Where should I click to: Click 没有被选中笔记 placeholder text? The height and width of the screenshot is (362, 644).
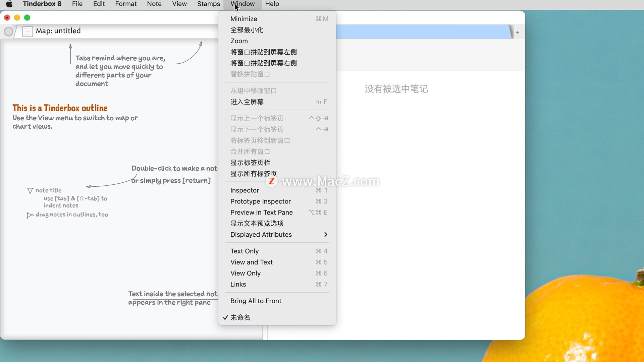tap(396, 89)
